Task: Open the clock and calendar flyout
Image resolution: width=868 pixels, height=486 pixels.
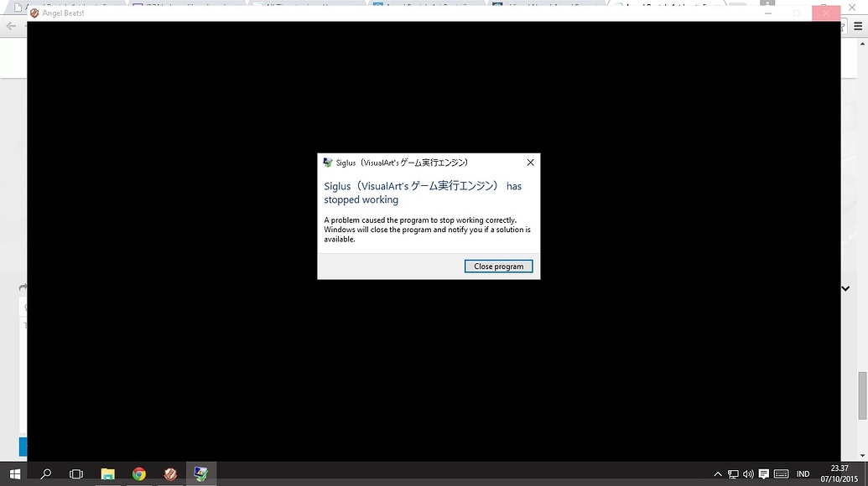Action: pyautogui.click(x=839, y=473)
